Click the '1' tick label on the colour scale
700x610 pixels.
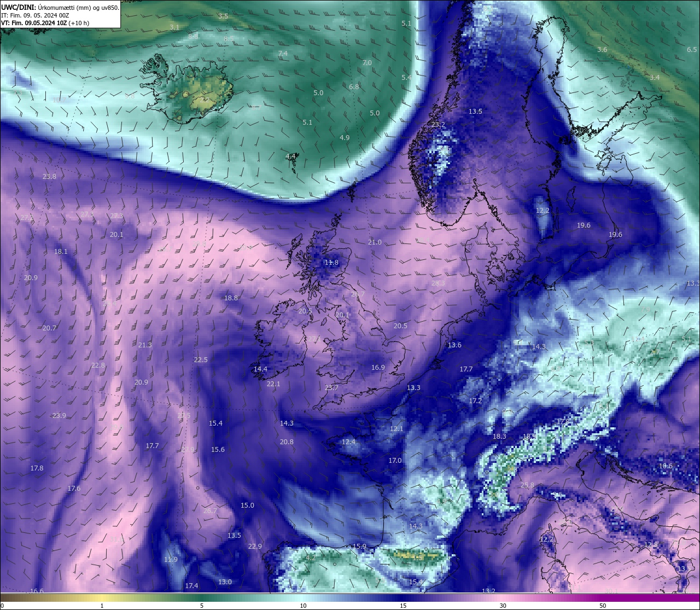point(102,606)
